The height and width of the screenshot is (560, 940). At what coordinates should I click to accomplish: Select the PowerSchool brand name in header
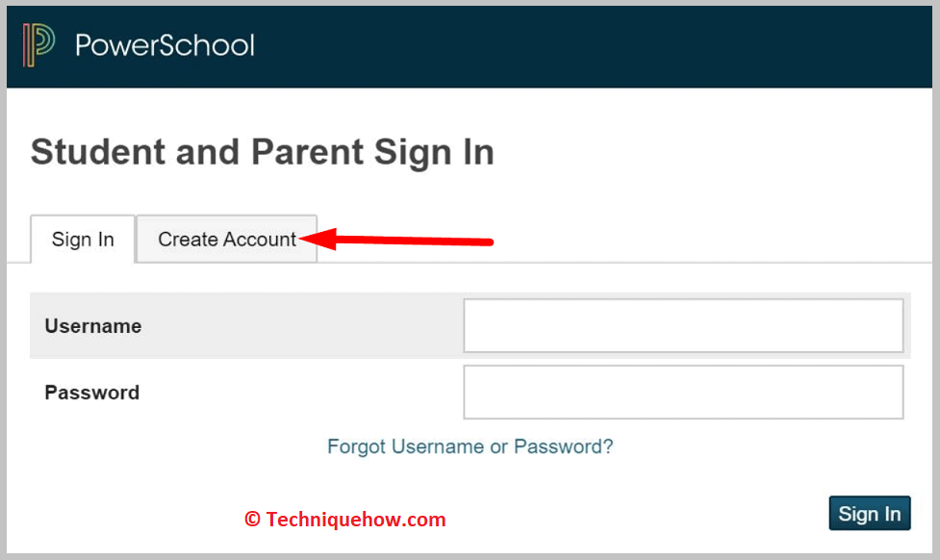point(165,44)
